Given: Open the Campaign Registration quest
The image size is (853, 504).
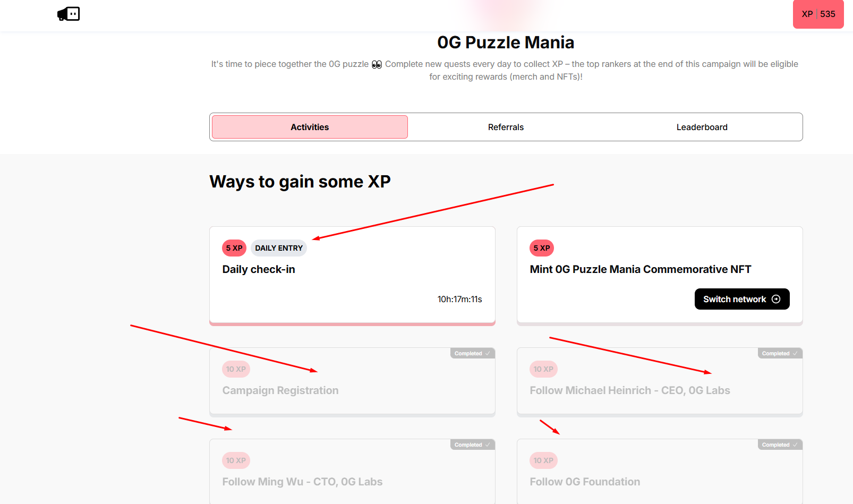Looking at the screenshot, I should (280, 390).
